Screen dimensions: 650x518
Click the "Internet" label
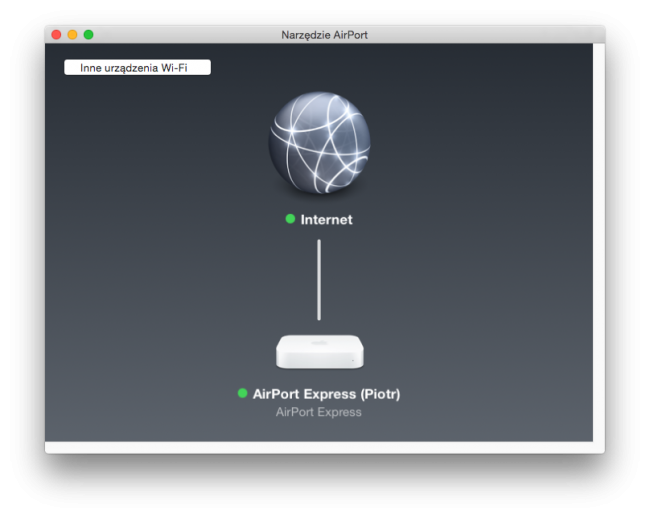326,220
